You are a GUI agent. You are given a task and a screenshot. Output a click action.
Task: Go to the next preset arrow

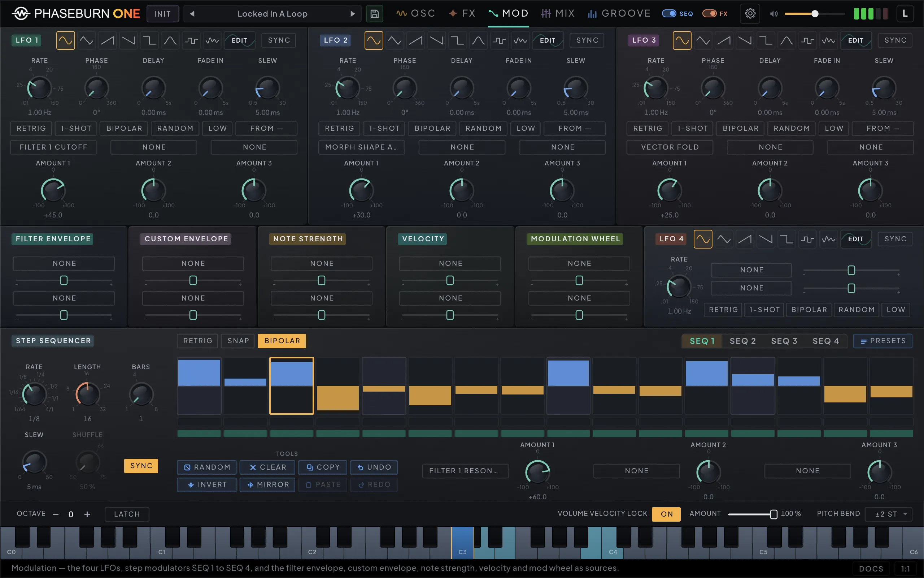pyautogui.click(x=352, y=14)
